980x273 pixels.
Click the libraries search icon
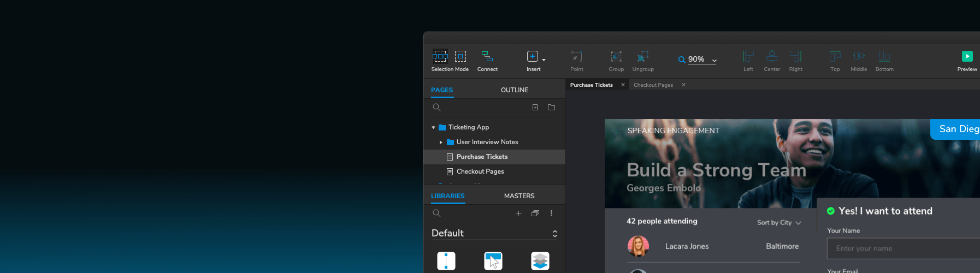(x=436, y=213)
